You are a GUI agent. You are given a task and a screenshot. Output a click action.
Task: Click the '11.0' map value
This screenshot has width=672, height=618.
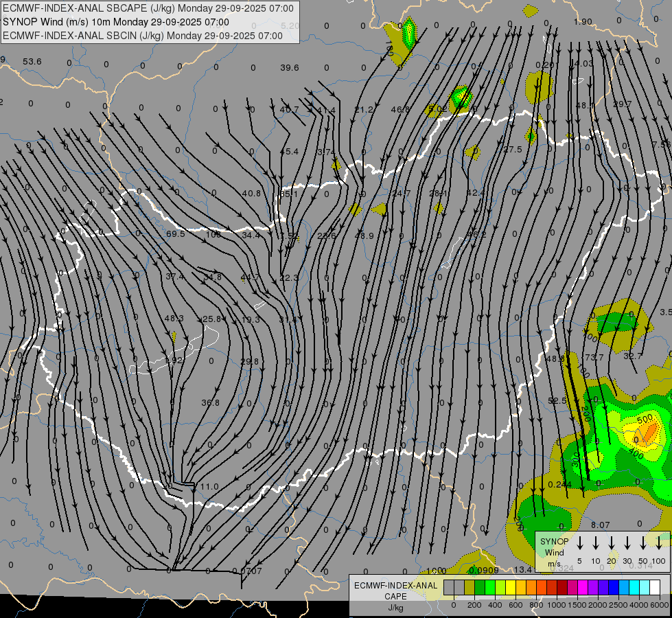(209, 487)
